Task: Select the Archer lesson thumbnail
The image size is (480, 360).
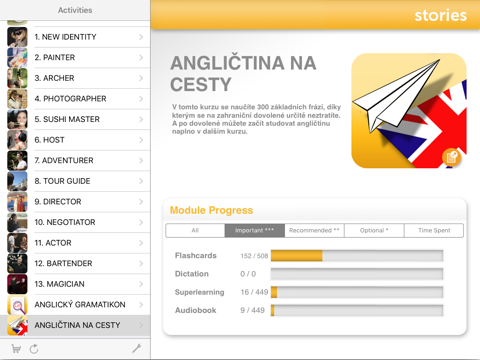Action: tap(17, 78)
